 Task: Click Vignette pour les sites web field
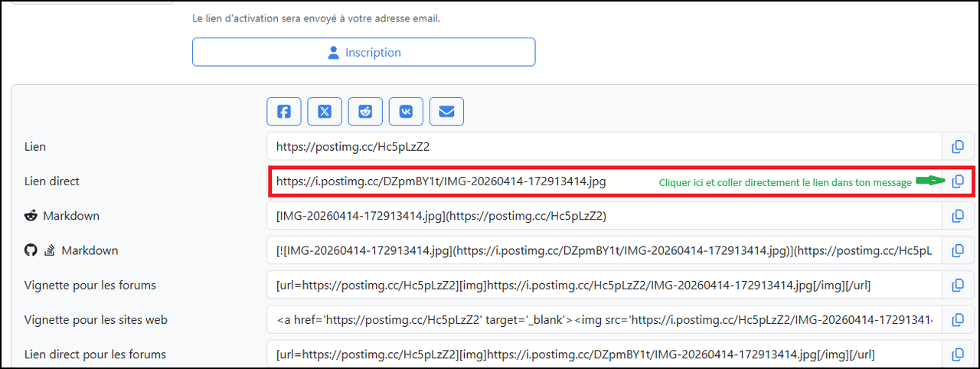[604, 320]
